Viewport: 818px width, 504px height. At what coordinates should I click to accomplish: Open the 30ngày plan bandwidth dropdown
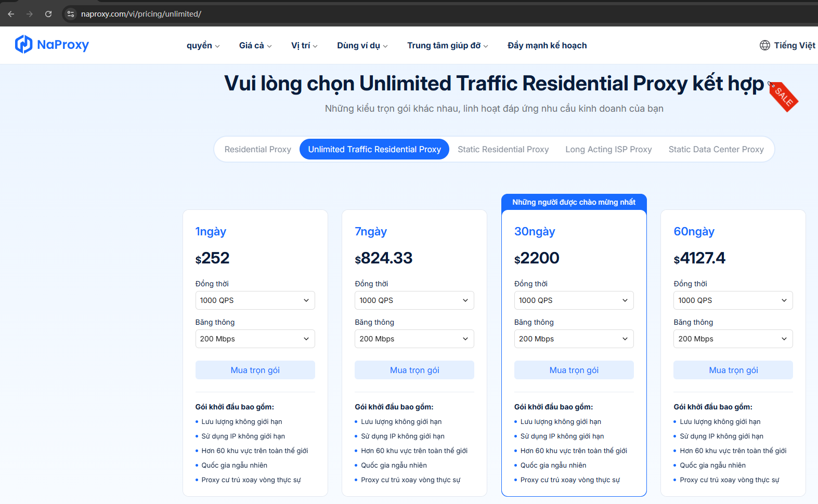574,339
